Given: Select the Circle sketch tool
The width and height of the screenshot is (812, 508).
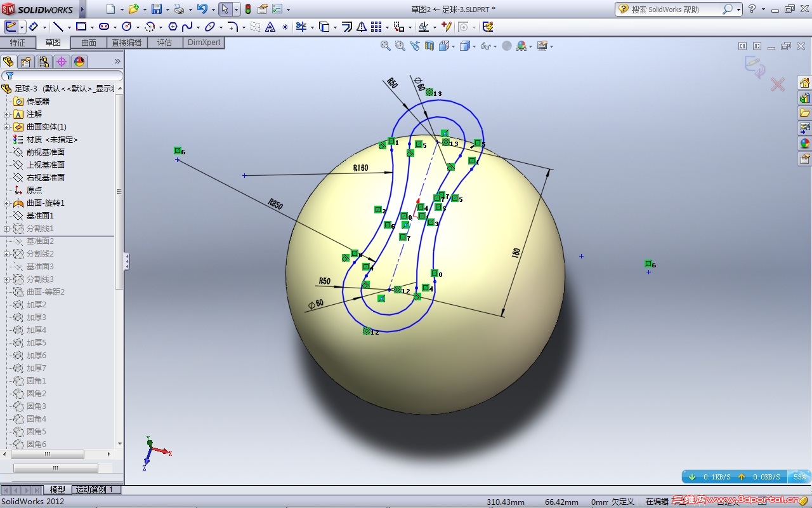Looking at the screenshot, I should pos(126,27).
